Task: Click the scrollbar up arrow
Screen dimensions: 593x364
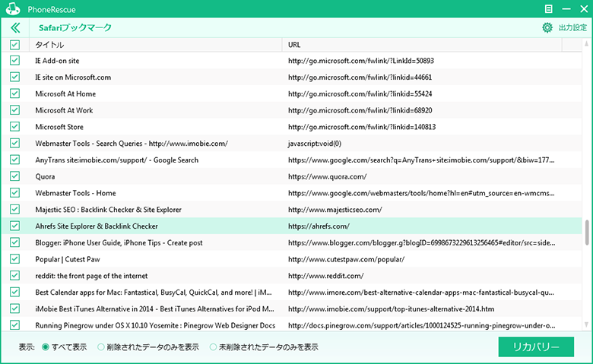Action: [587, 44]
